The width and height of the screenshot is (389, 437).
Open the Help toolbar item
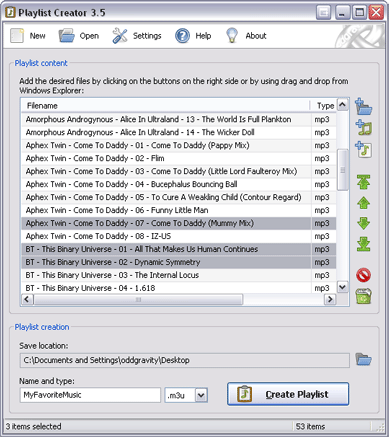click(193, 36)
